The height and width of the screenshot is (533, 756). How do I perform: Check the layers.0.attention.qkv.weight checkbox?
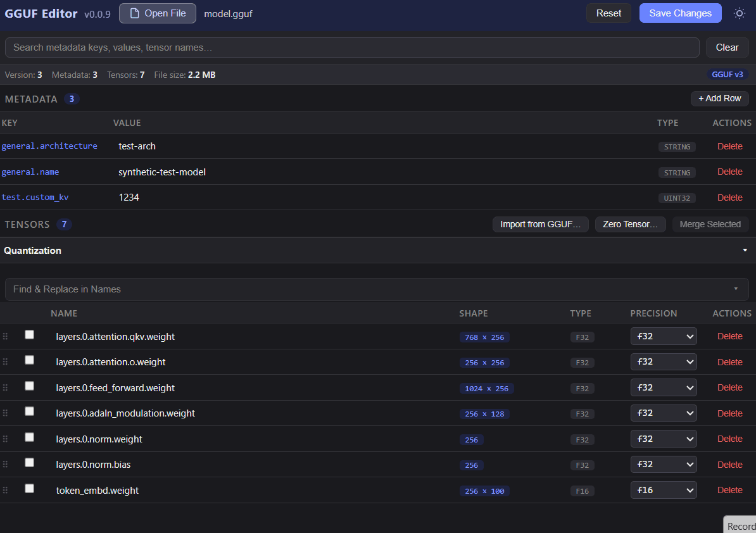pyautogui.click(x=29, y=334)
